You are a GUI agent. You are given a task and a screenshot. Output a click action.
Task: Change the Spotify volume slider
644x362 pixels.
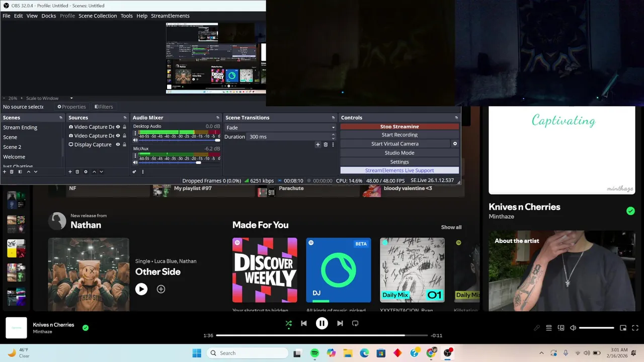[597, 328]
